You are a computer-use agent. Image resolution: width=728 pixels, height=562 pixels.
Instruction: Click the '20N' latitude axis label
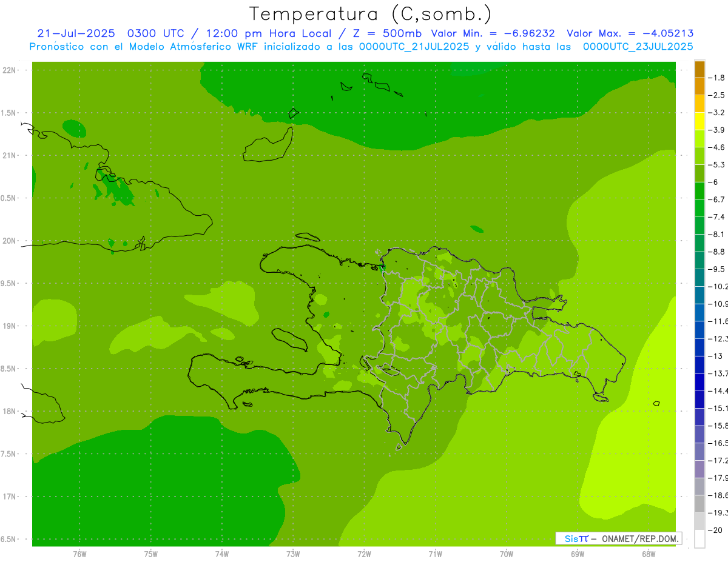point(9,241)
